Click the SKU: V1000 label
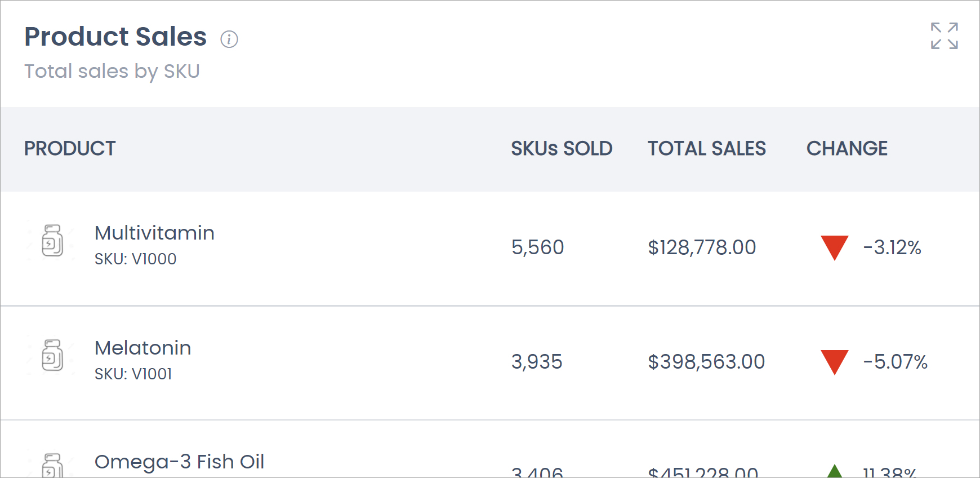The width and height of the screenshot is (980, 478). tap(135, 259)
